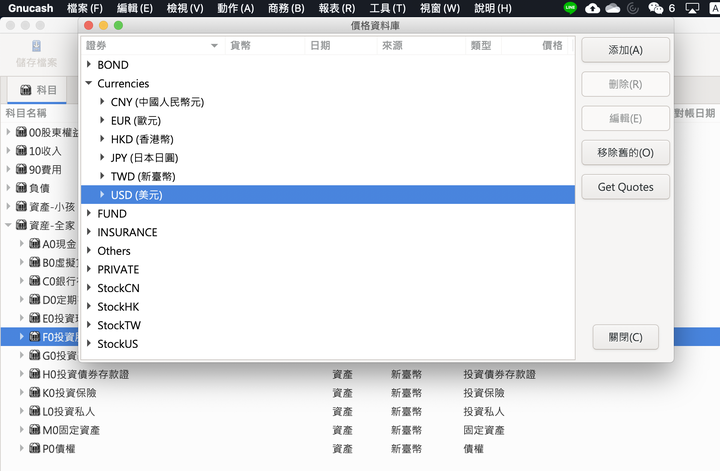Click the P0債權 account icon

point(34,448)
